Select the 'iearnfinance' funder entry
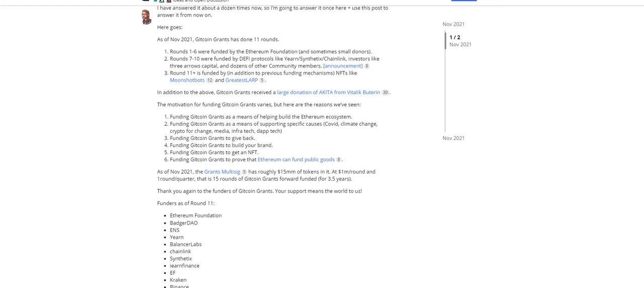Viewport: 644px width, 288px height. [x=185, y=266]
